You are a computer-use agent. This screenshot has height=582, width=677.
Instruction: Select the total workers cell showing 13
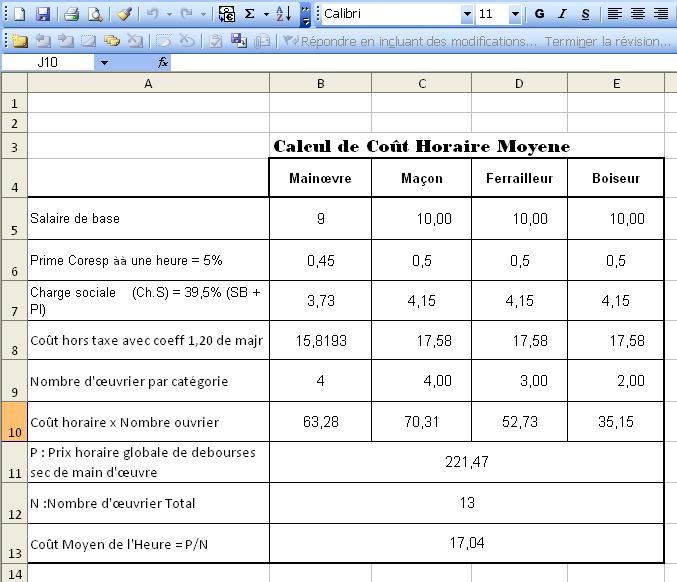pos(467,503)
